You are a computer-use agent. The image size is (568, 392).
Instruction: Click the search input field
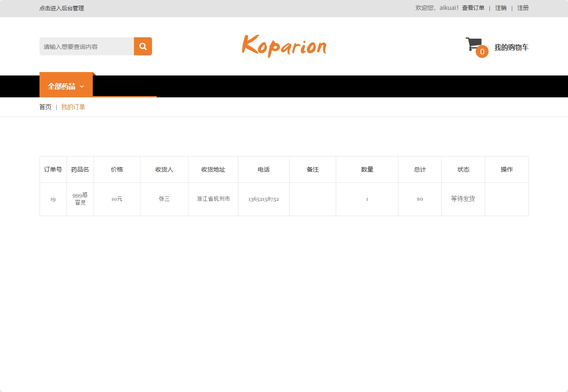tap(86, 46)
